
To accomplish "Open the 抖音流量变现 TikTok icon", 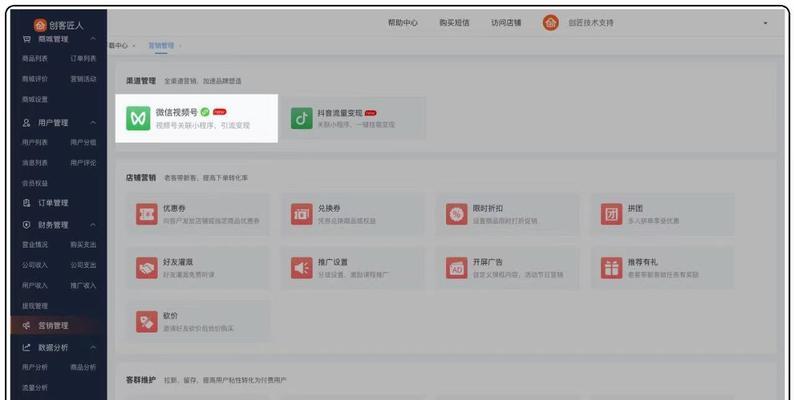I will [x=301, y=118].
